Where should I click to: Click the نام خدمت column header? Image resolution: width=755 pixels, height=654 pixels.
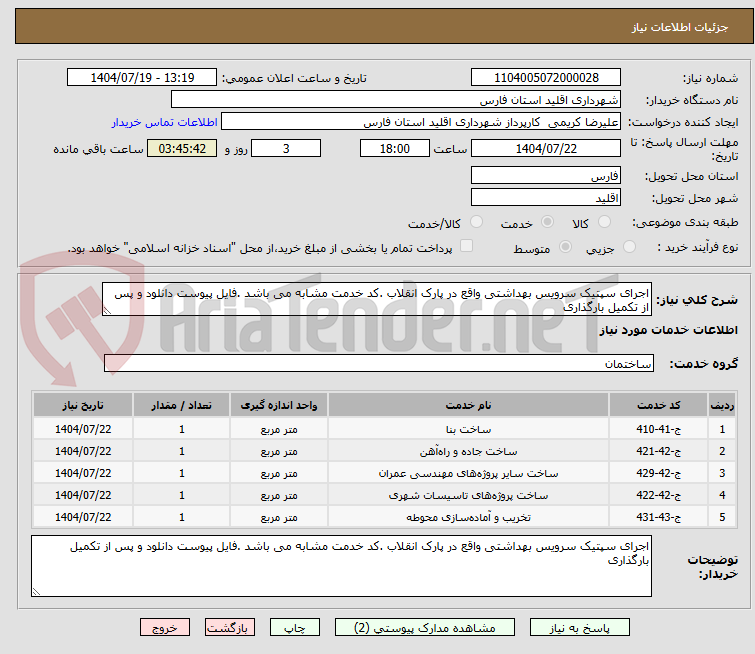point(469,405)
